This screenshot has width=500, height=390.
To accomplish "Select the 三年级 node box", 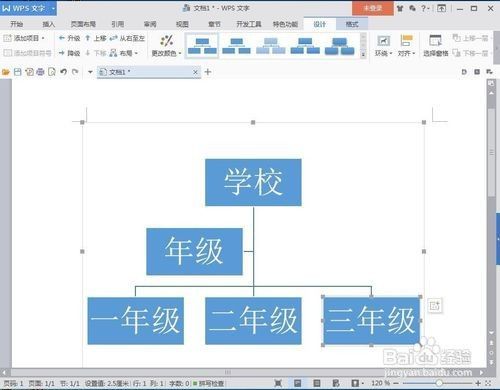I will click(371, 321).
